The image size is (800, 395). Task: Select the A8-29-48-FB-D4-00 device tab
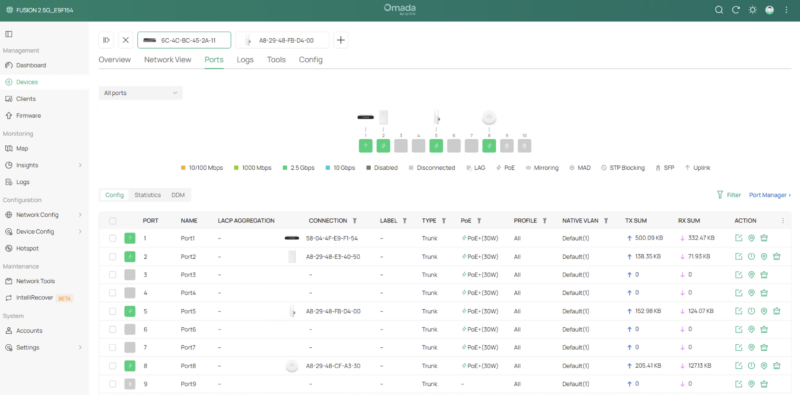(282, 40)
